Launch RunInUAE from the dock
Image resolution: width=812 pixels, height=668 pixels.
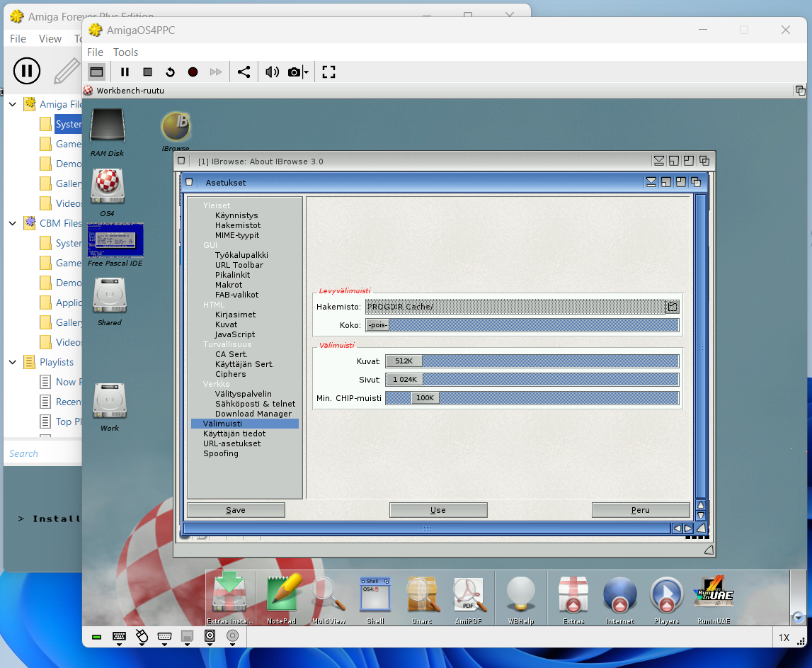click(x=714, y=599)
